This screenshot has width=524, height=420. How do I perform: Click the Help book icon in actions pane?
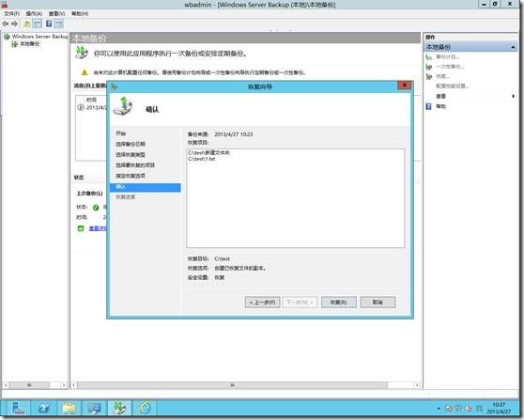[x=429, y=106]
